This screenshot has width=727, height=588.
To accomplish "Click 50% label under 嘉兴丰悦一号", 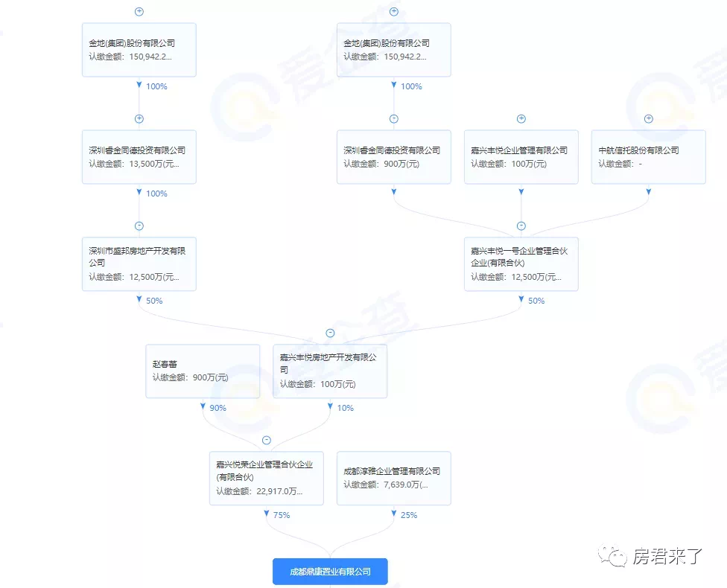I will coord(536,301).
